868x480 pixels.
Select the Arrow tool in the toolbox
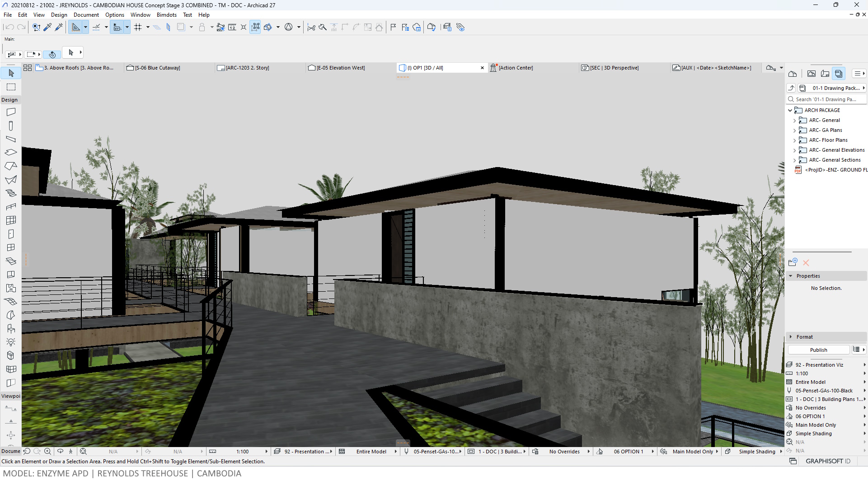pos(11,73)
